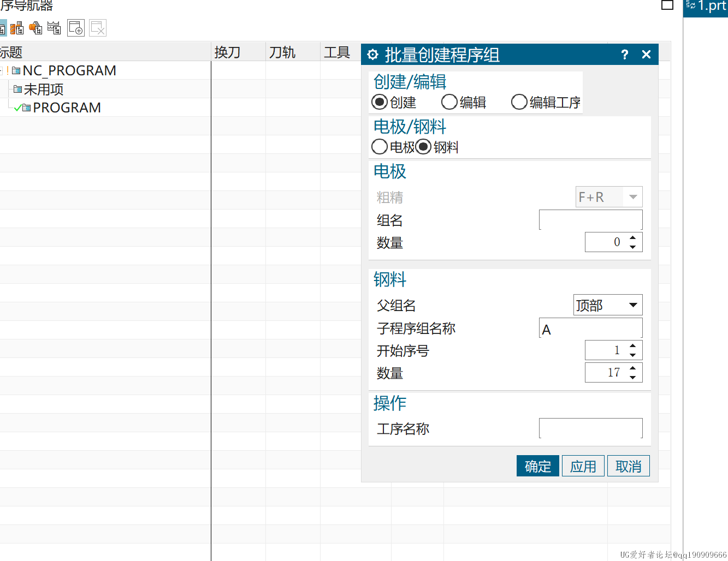Click the greyed remove window icon
The image size is (728, 561).
98,28
